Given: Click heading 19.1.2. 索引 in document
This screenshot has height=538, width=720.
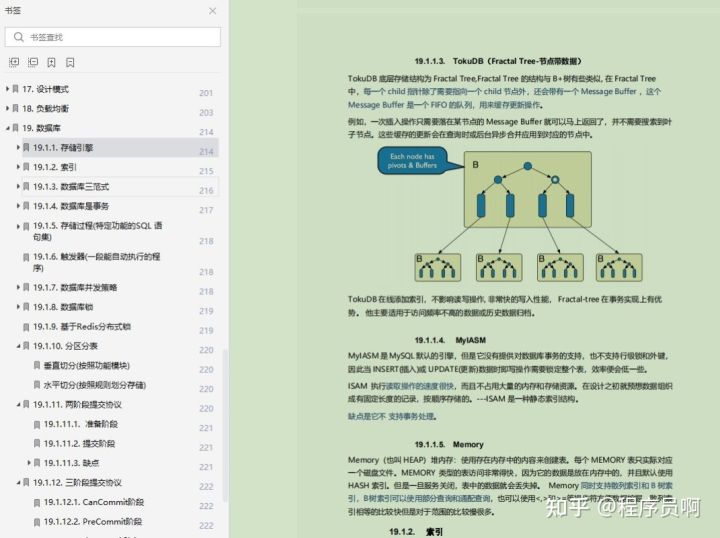Looking at the screenshot, I should 416,532.
